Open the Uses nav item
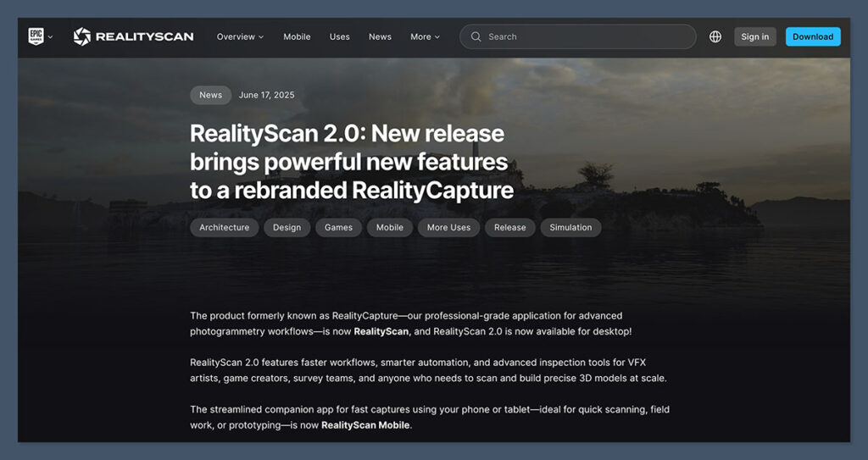Viewport: 868px width, 460px height. (x=339, y=36)
